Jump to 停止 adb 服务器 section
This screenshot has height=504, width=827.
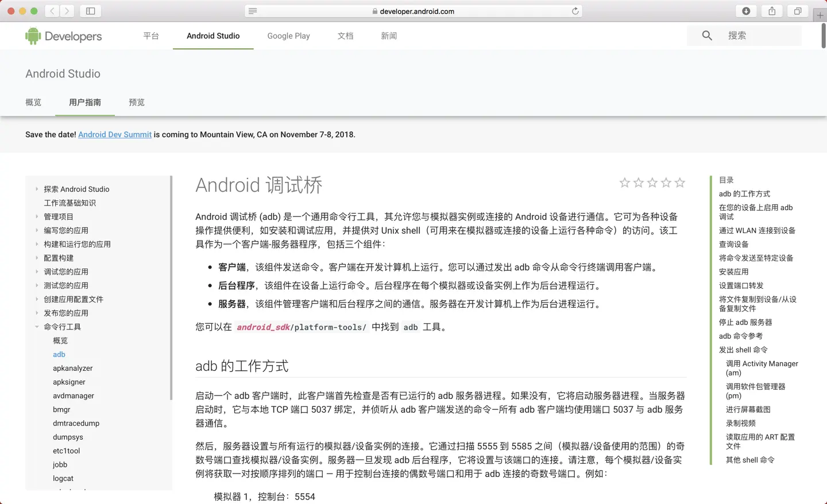coord(745,322)
